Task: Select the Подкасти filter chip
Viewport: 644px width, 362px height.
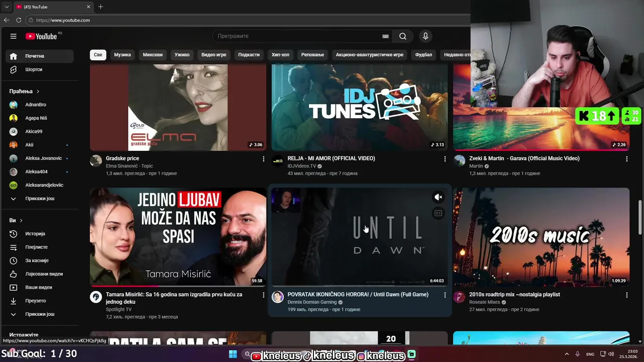Action: [x=249, y=54]
